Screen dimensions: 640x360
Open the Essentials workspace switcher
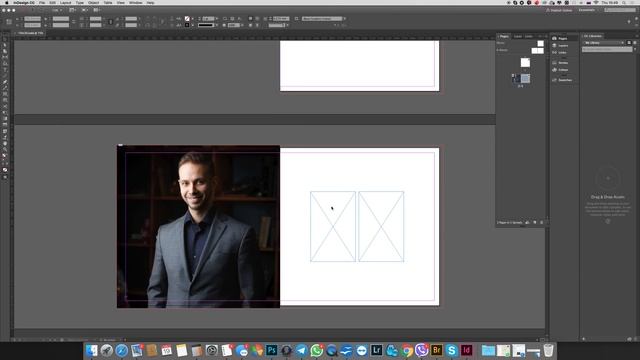pyautogui.click(x=588, y=10)
